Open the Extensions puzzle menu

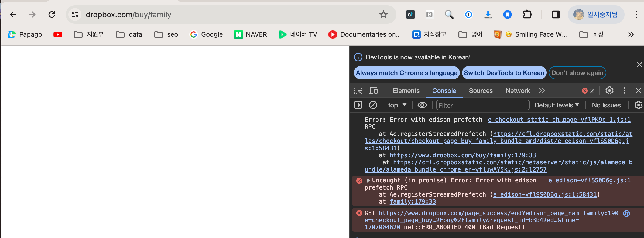tap(527, 15)
